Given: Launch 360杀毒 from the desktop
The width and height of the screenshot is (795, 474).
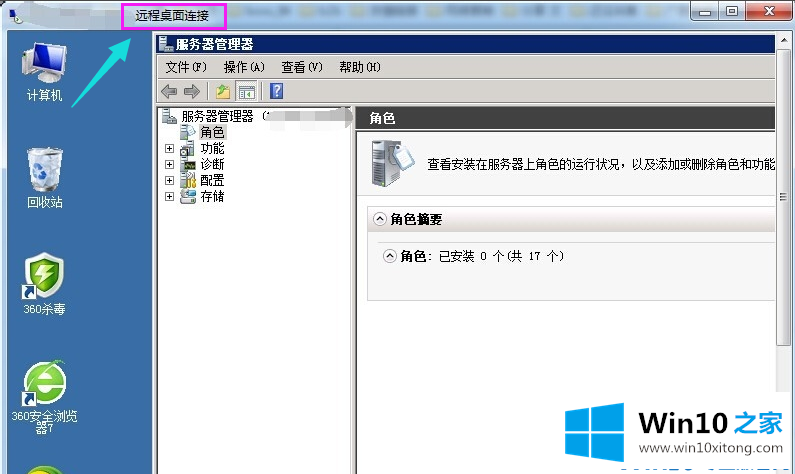Looking at the screenshot, I should [44, 284].
